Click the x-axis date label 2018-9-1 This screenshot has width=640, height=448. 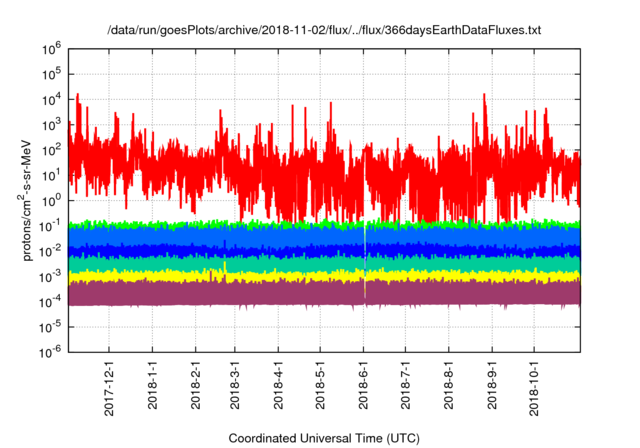[x=492, y=384]
